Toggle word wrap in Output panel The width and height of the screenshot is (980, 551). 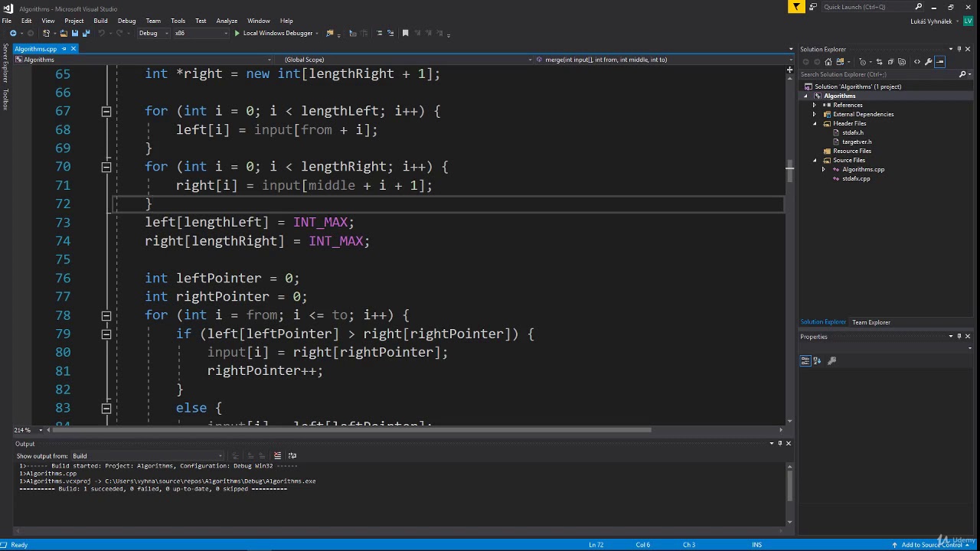point(292,456)
